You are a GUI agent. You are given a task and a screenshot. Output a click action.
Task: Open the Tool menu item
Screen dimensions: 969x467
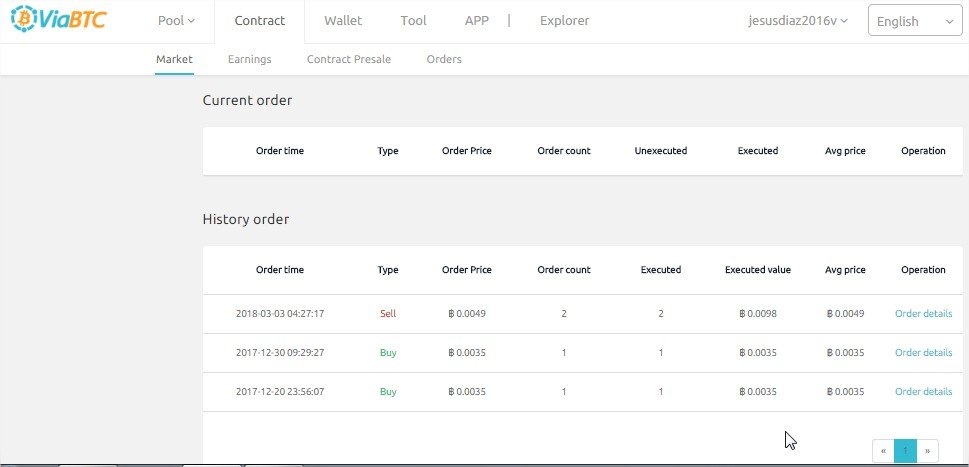click(413, 20)
